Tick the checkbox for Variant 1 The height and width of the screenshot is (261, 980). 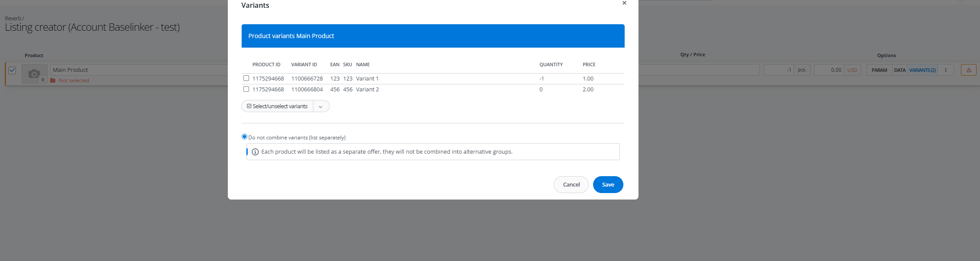tap(246, 78)
